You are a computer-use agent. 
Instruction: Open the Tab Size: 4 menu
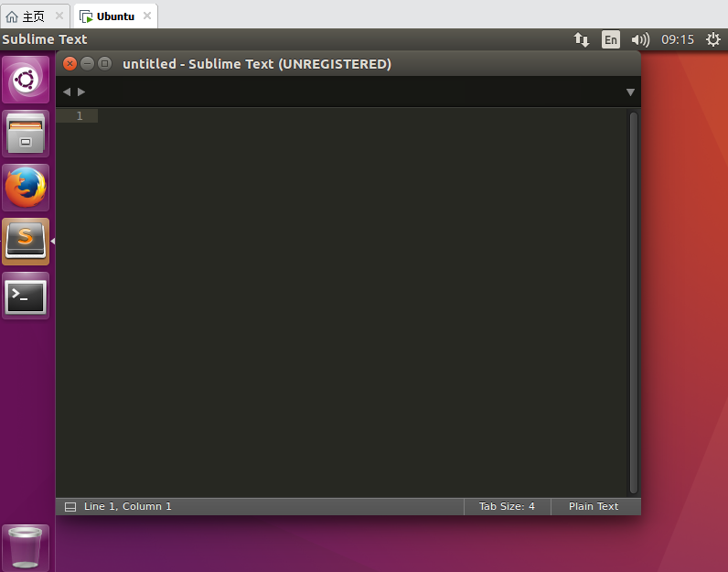point(507,506)
